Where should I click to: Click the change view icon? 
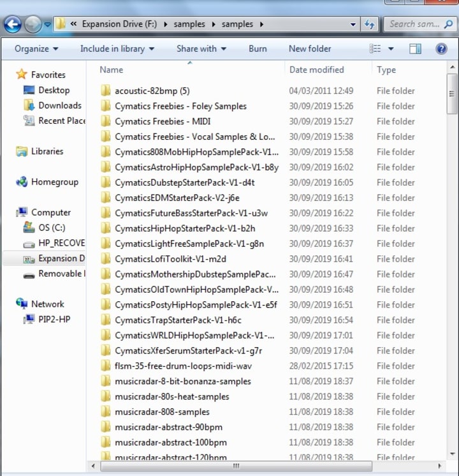pyautogui.click(x=375, y=48)
